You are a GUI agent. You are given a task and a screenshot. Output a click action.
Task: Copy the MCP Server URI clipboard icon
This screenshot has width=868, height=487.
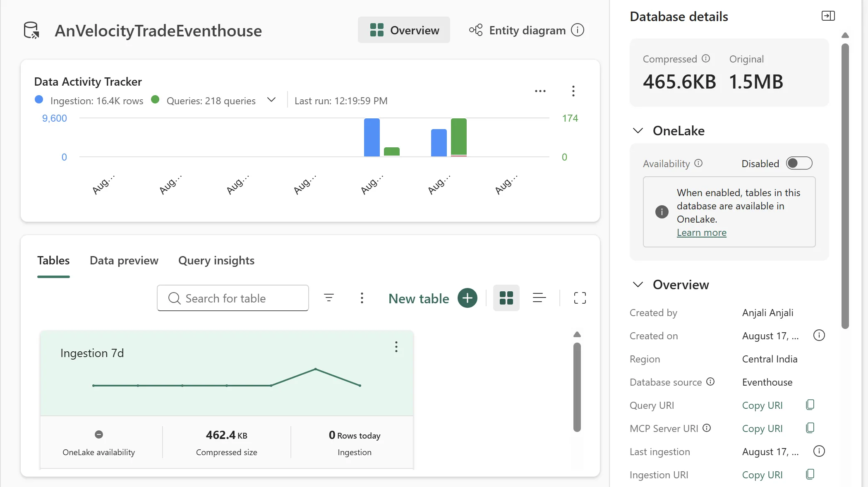coord(810,428)
